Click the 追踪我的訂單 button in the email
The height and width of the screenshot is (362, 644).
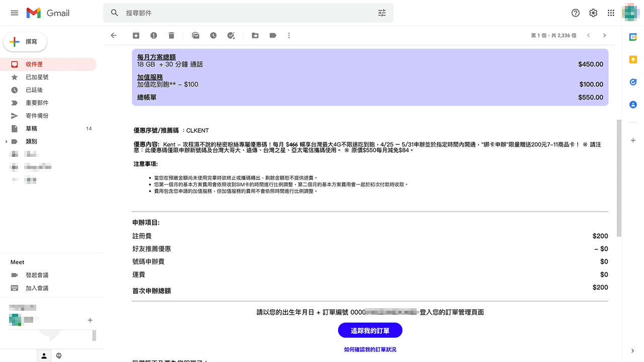370,330
